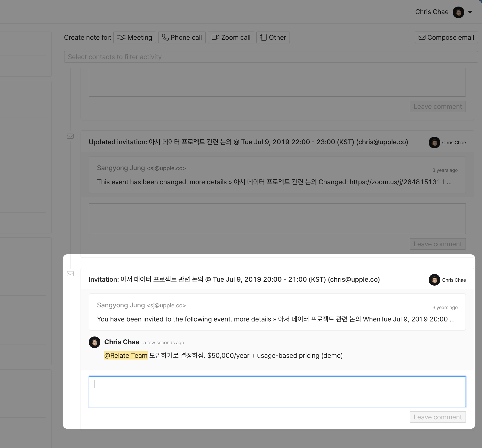Click Chris Chae commenter avatar
Viewport: 482px width, 448px height.
[95, 342]
